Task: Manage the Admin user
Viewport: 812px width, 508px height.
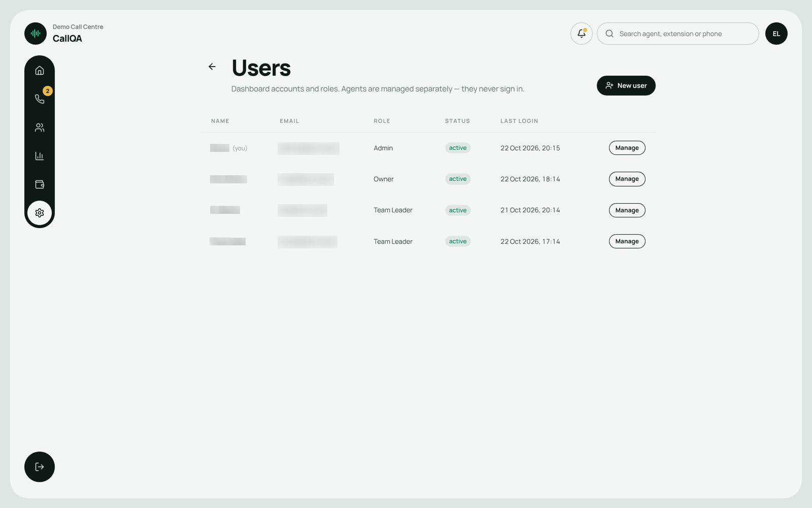Action: 627,148
